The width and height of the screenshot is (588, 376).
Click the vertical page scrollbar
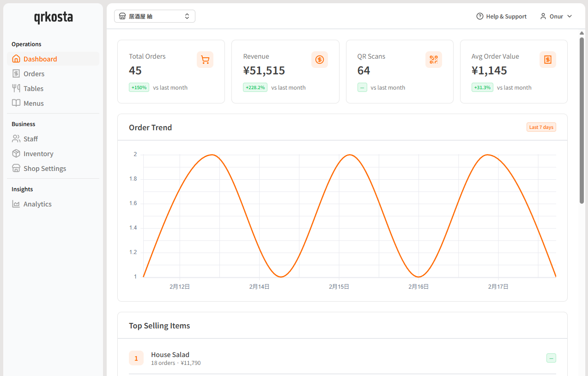tap(582, 120)
